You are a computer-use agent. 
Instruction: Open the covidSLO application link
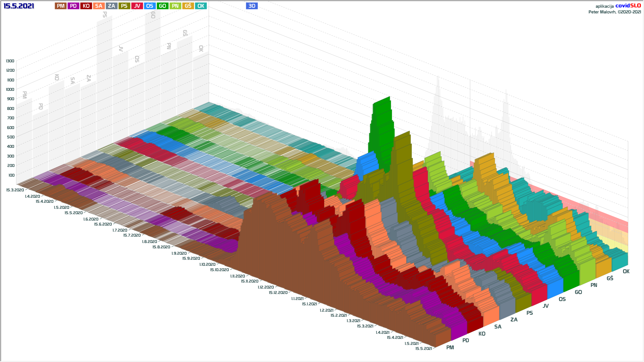coord(628,6)
